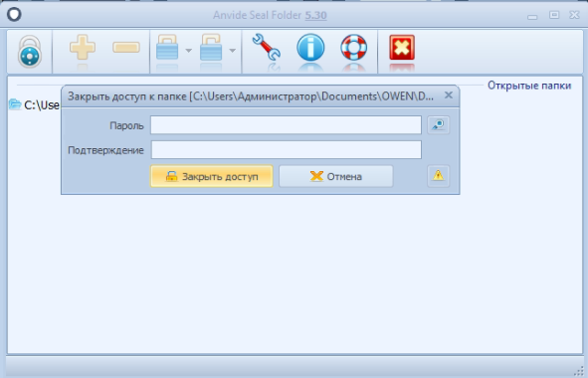
Task: Add a folder with the plus icon
Action: 83,48
